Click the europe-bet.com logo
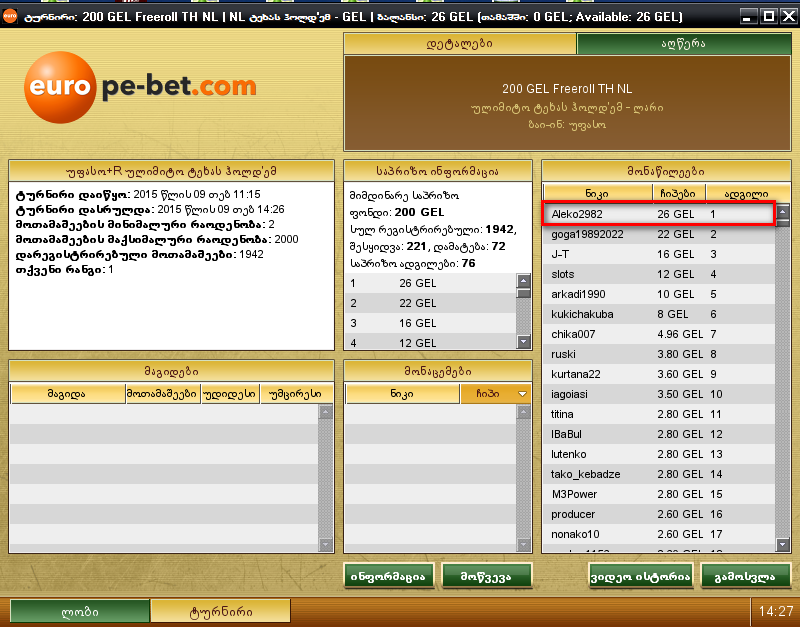 pyautogui.click(x=140, y=87)
